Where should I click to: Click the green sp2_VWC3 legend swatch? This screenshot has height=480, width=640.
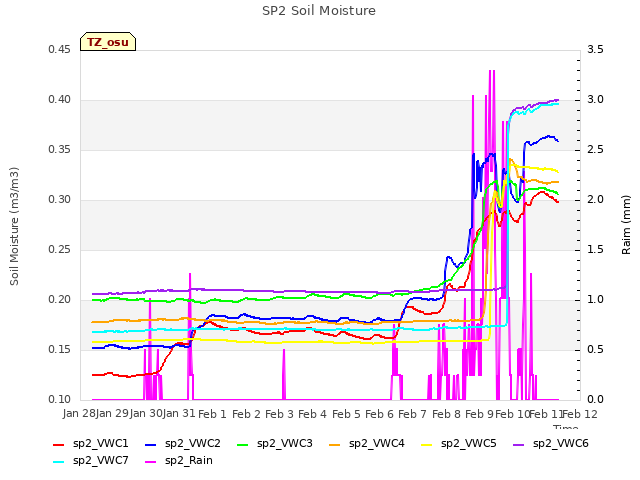243,444
